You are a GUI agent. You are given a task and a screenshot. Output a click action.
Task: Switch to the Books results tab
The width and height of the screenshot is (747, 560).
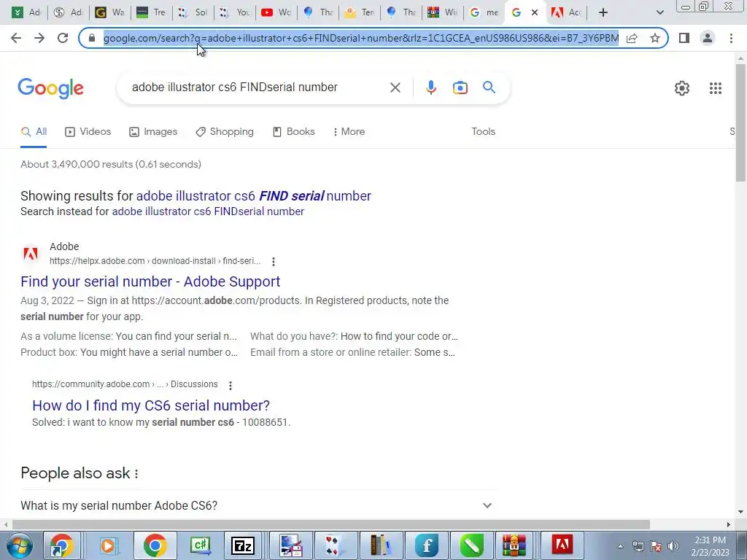pos(293,132)
